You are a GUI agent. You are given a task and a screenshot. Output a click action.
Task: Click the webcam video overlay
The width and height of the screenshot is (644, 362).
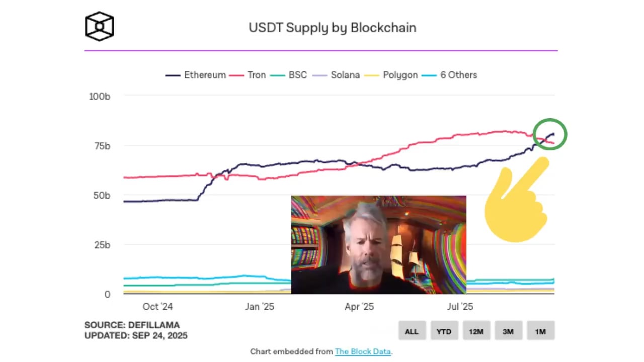point(378,245)
